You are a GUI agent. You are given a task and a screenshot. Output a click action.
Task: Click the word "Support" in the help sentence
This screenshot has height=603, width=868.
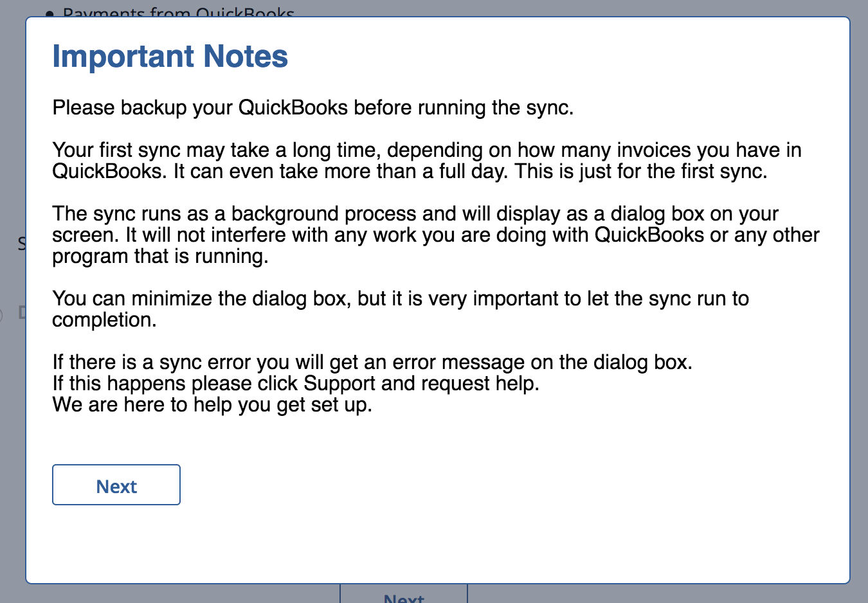339,384
